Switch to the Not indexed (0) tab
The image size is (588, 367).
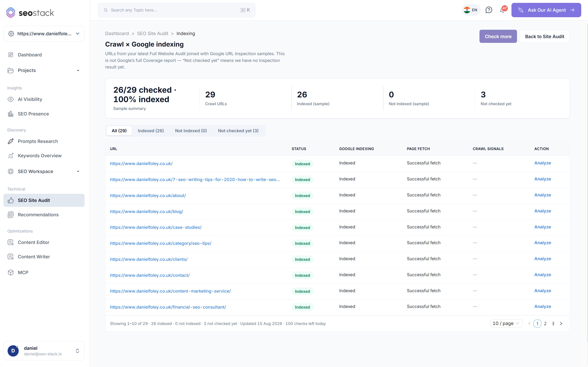(191, 131)
